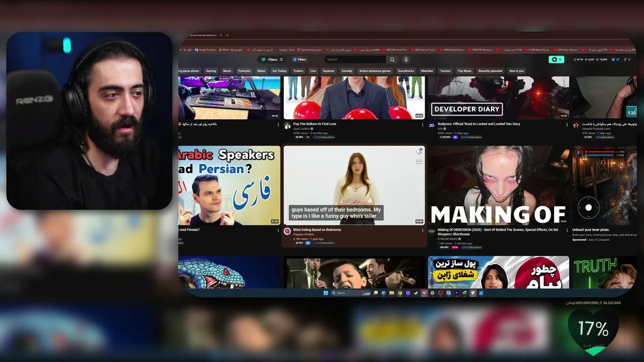Play the Arabic Speakers read Persian thumbnail
The image size is (644, 362).
click(x=229, y=186)
